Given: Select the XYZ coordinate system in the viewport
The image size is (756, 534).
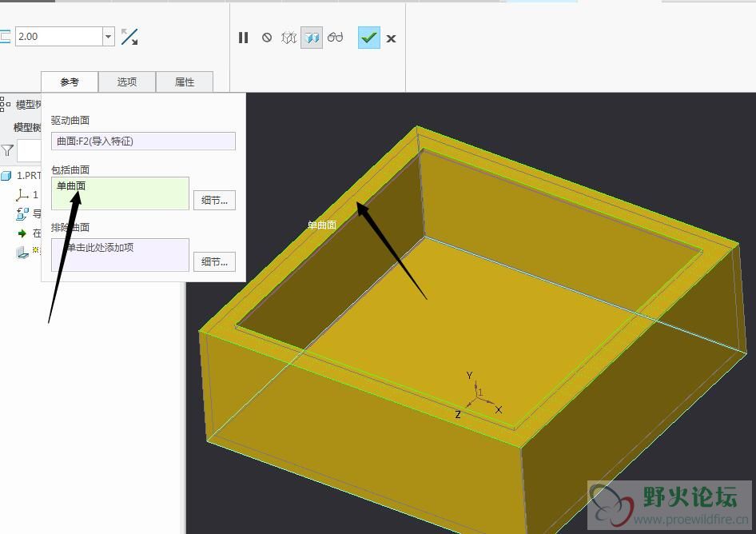Looking at the screenshot, I should (478, 395).
